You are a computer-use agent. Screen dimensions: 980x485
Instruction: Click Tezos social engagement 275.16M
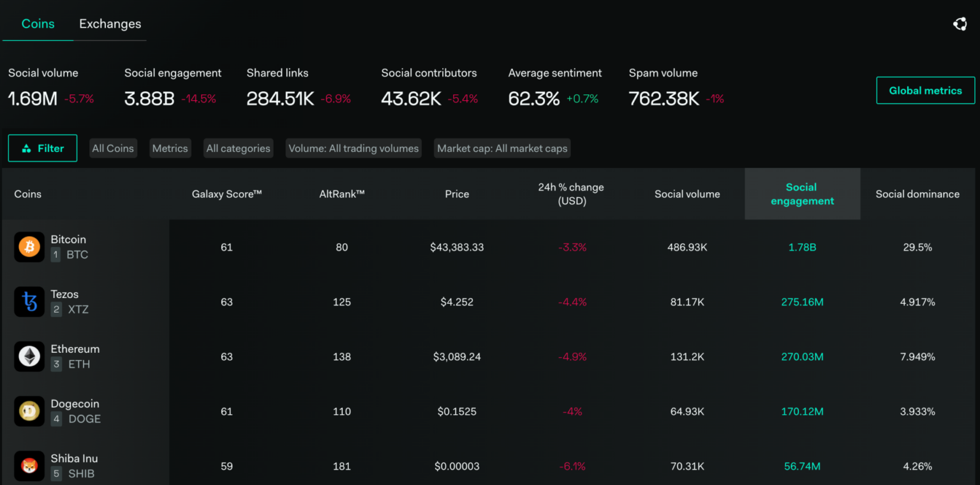[802, 302]
